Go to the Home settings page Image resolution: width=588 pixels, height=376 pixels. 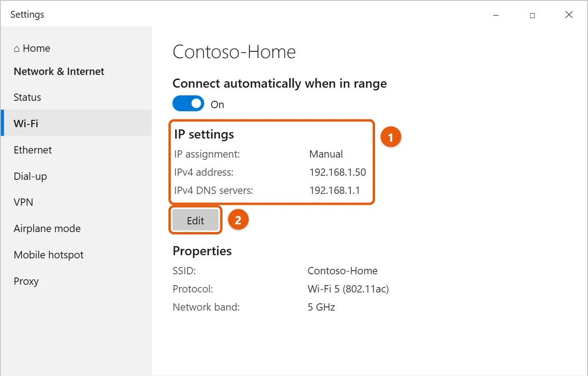(32, 48)
